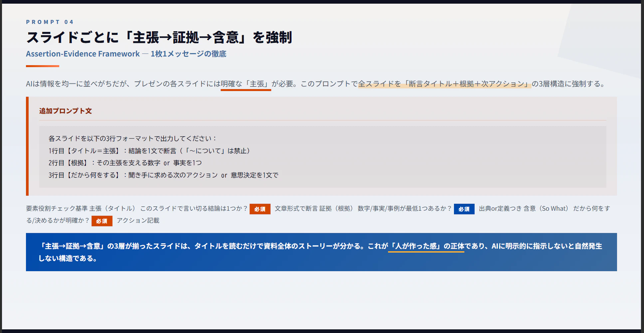Click the highlighted phrase '断言タイトル＋根拠＋次アクション'
Viewport: 644px width, 333px height.
pyautogui.click(x=467, y=84)
